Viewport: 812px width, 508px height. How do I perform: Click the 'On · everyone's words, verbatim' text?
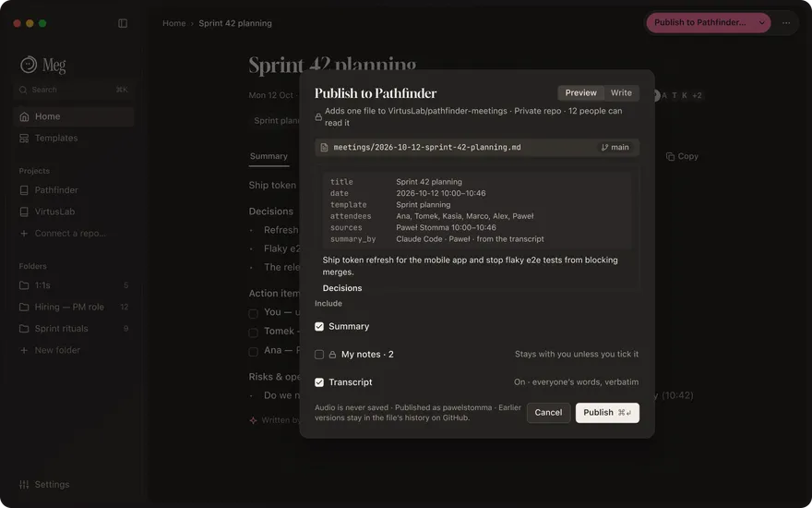point(576,382)
